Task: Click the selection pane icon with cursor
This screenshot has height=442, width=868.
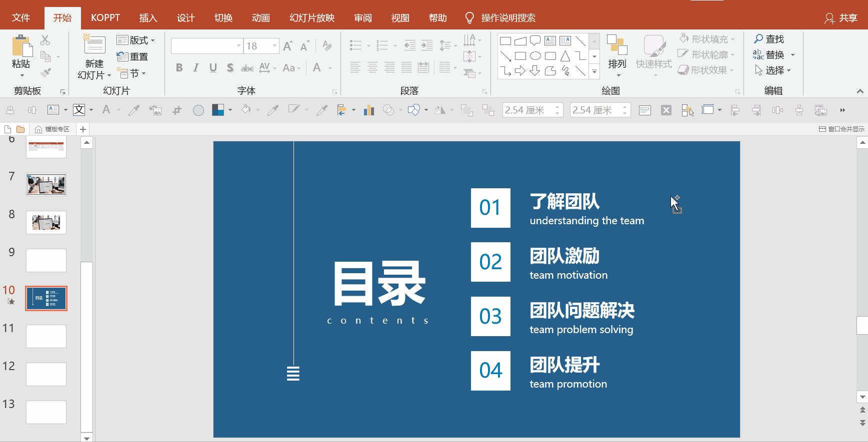Action: point(687,110)
